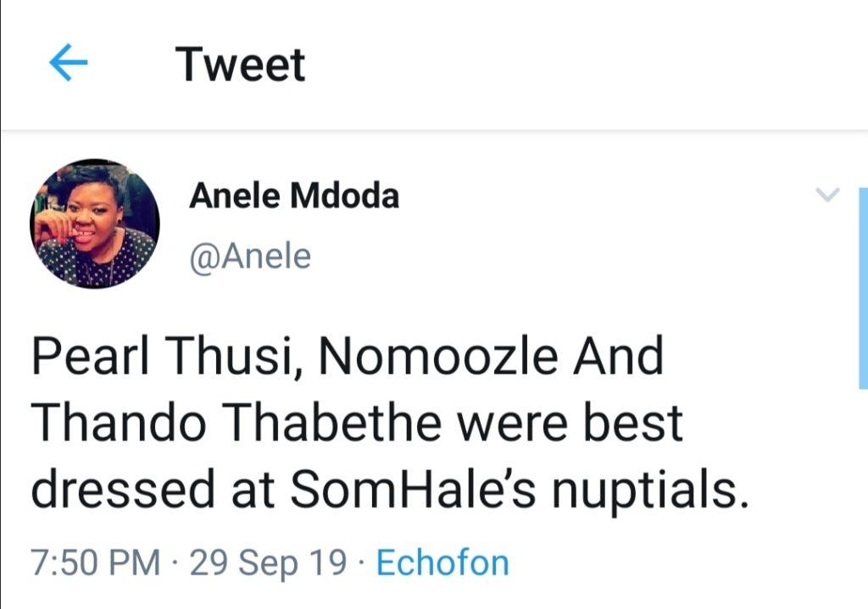The width and height of the screenshot is (868, 609).
Task: Open the tweet options chevron menu
Action: coord(827,195)
